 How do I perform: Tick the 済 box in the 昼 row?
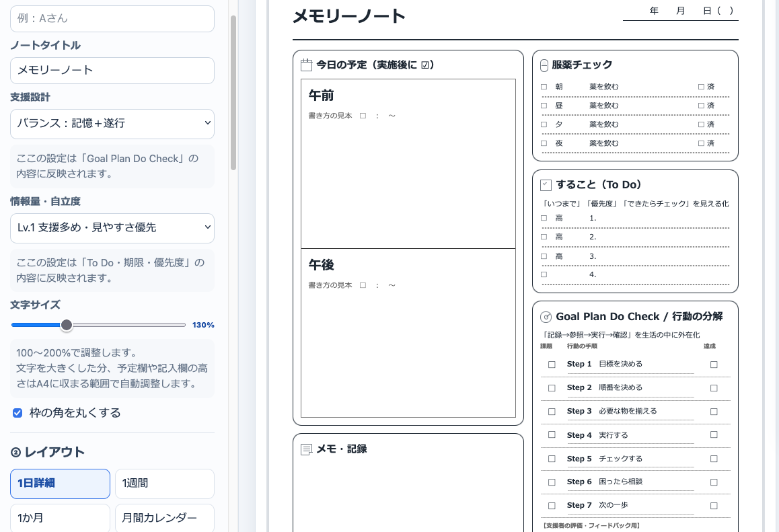coord(701,106)
